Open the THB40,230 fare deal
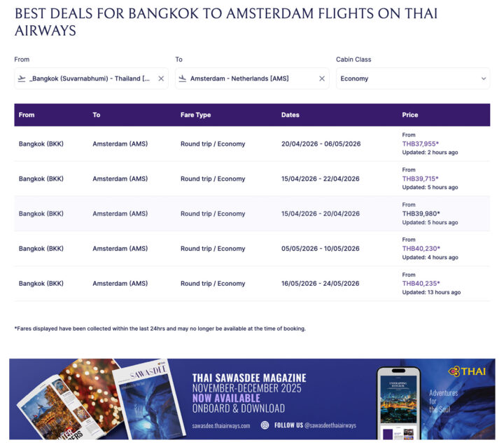504x447 pixels. point(421,249)
